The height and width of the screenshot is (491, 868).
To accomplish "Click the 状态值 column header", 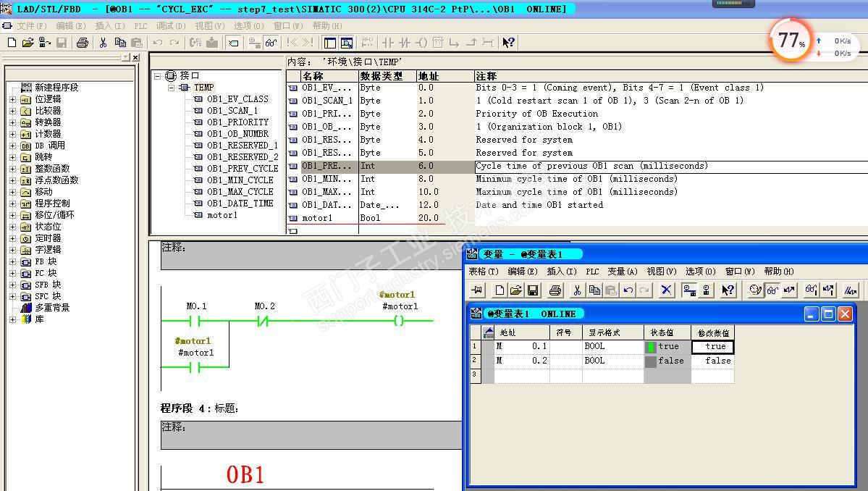I will (x=667, y=332).
